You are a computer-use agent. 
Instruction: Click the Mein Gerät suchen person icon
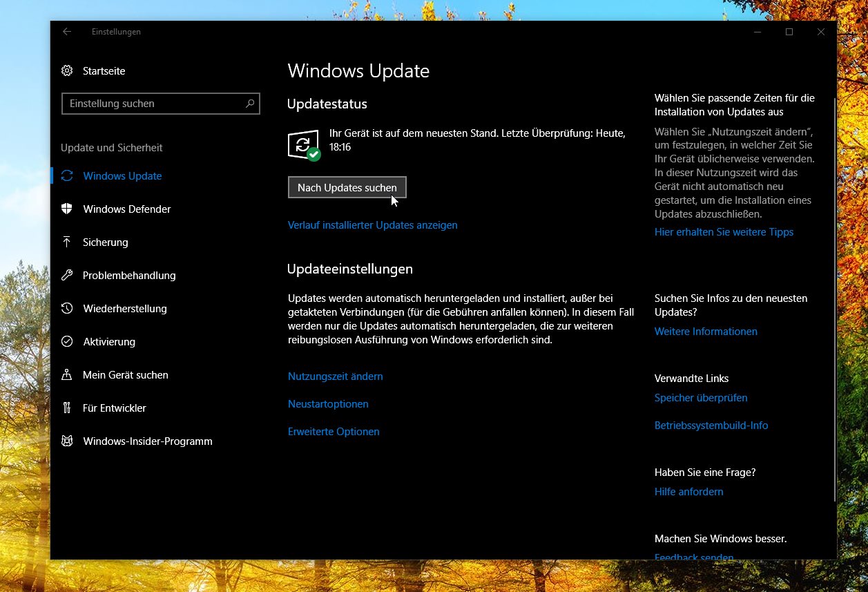tap(67, 375)
